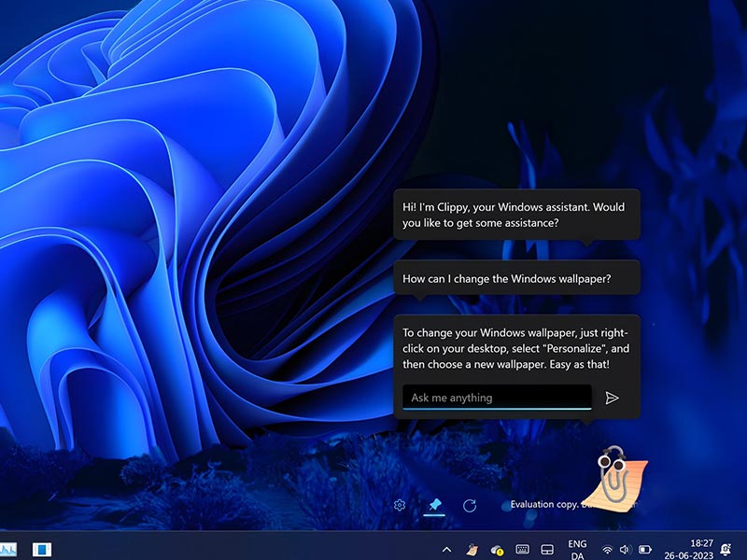
Task: Focus the 'Ask me anything' input field
Action: pyautogui.click(x=497, y=398)
